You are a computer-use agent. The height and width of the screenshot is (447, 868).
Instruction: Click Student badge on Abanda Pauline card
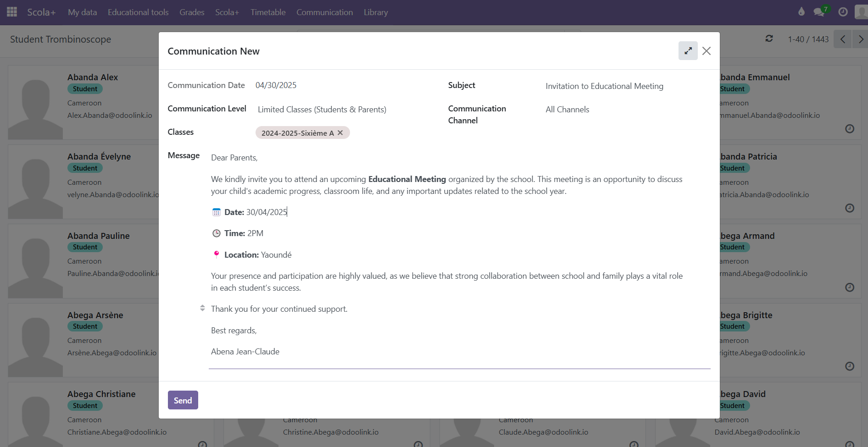85,247
